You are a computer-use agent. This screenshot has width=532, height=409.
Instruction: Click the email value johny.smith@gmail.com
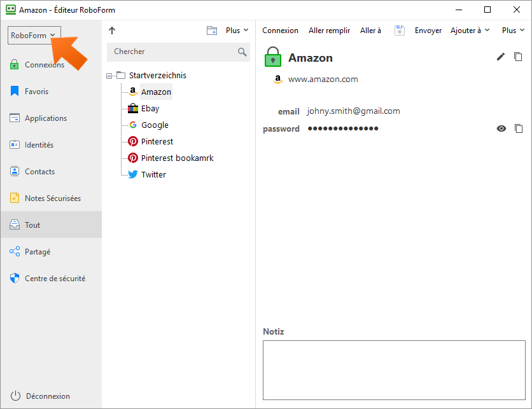353,111
